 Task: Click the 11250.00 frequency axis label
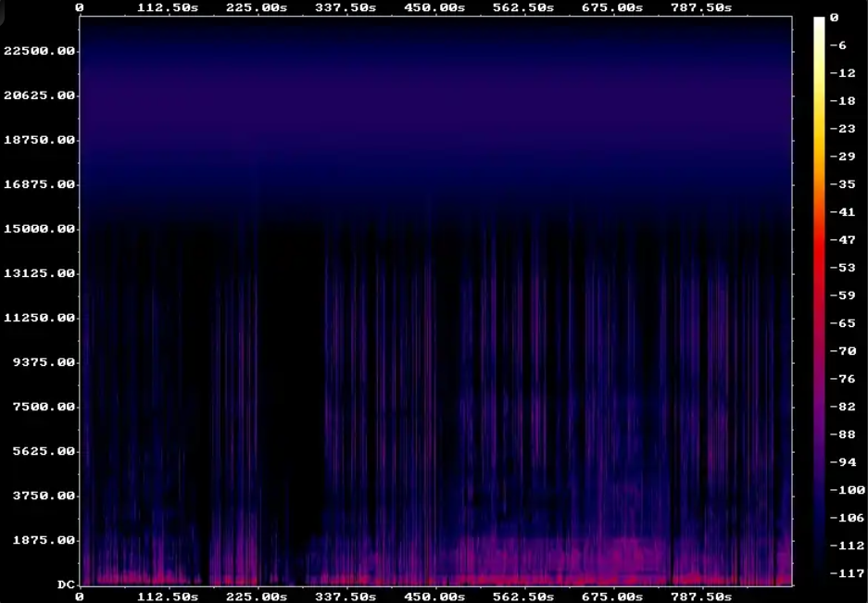[x=39, y=318]
